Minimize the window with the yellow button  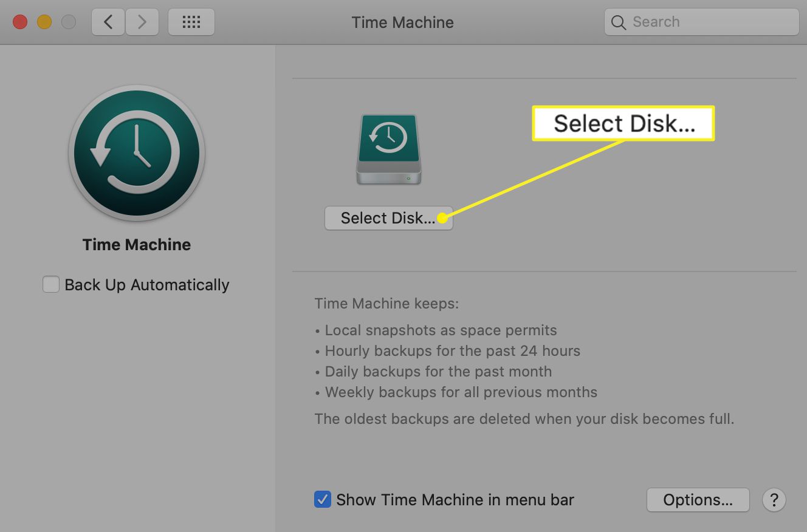44,22
